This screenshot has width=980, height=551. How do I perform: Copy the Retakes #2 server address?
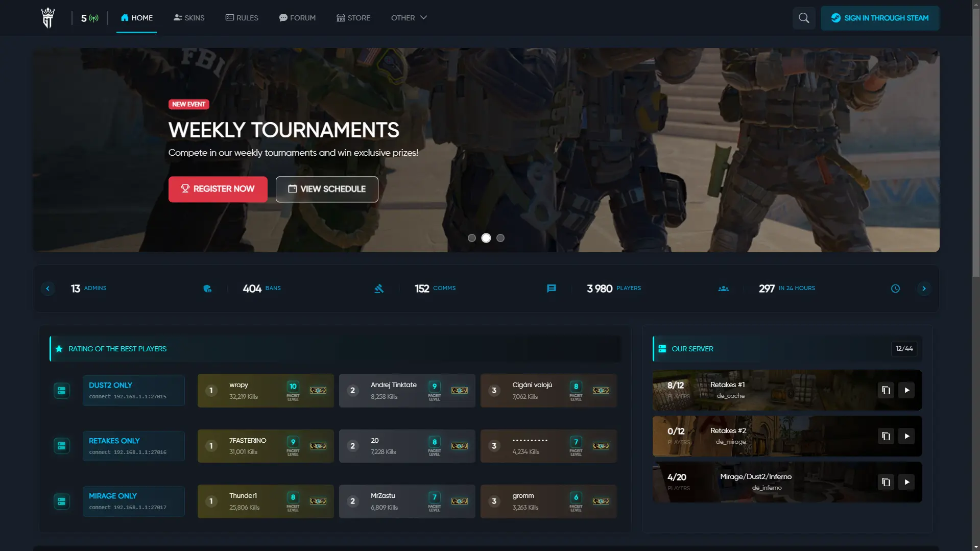pyautogui.click(x=886, y=436)
